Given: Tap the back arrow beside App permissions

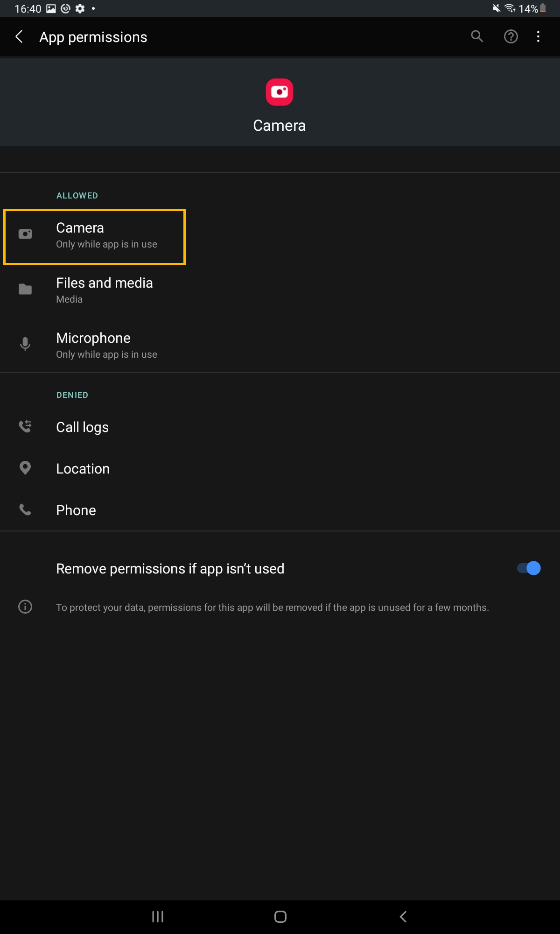Looking at the screenshot, I should click(x=19, y=37).
